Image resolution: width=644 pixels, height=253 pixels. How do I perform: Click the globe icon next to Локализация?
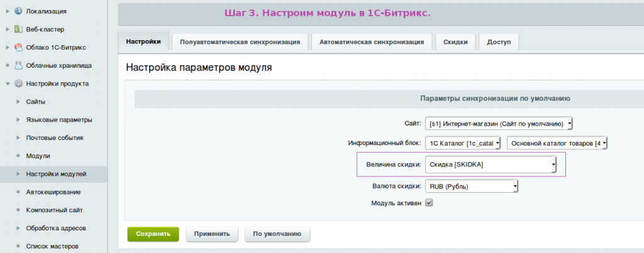tap(18, 11)
